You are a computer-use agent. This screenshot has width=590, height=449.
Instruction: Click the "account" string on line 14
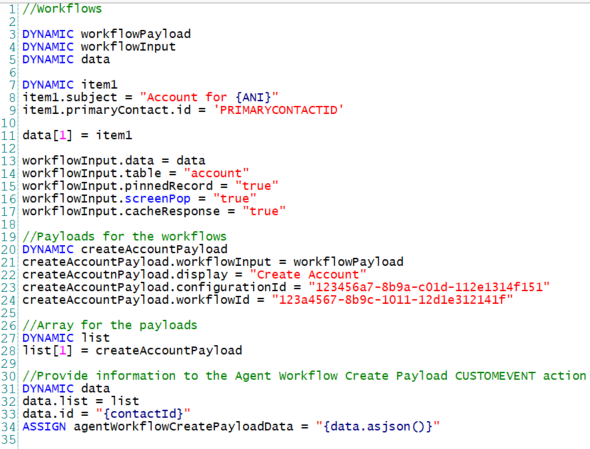click(x=216, y=173)
